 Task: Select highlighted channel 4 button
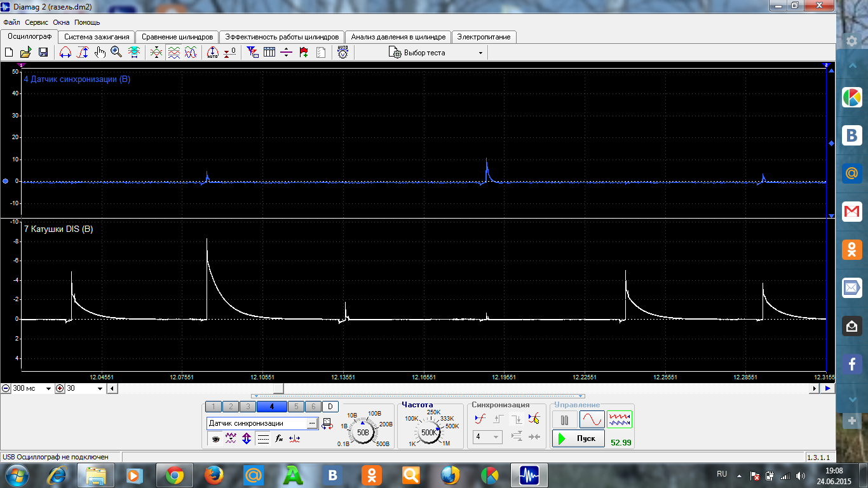(x=271, y=407)
